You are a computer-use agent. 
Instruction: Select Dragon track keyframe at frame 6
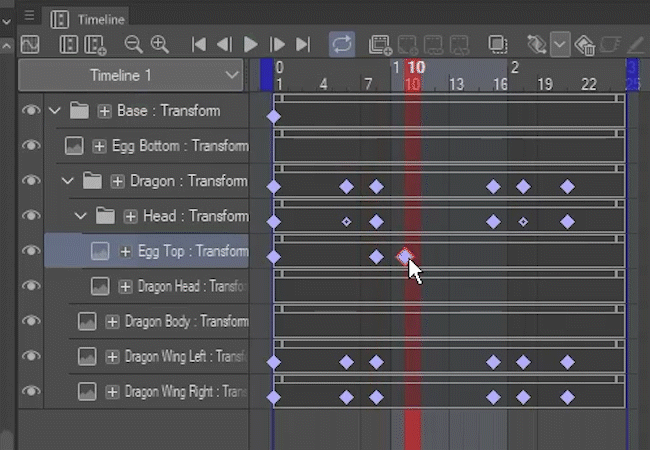coord(346,187)
